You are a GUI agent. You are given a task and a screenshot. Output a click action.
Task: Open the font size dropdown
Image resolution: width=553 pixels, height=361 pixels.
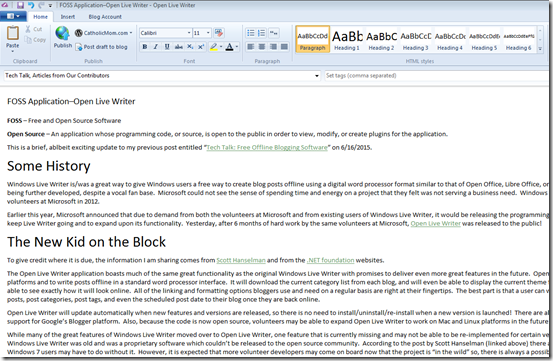coord(208,33)
